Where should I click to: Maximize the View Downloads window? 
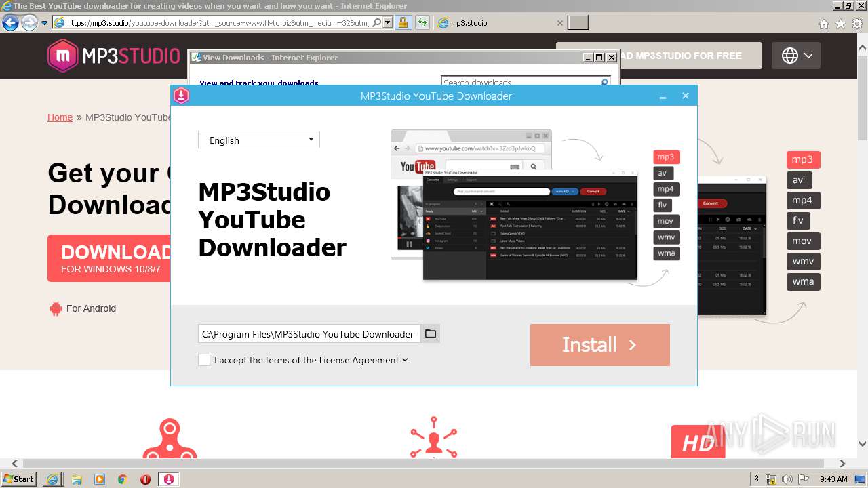599,58
